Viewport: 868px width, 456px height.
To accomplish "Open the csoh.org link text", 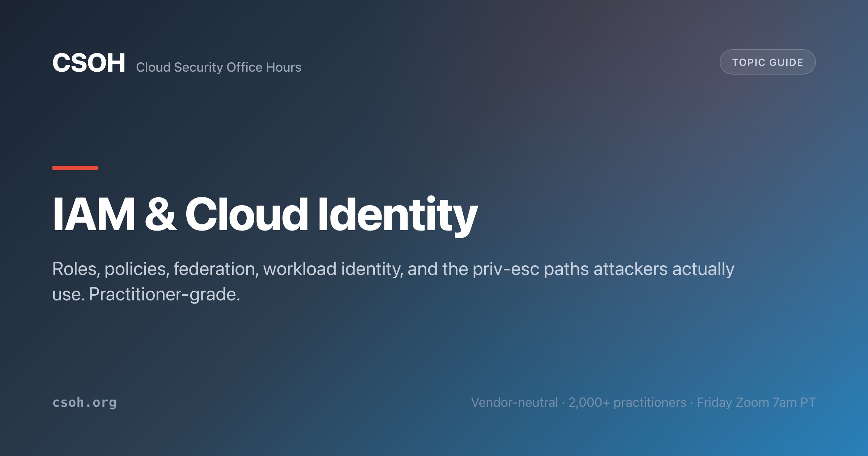I will click(x=85, y=402).
